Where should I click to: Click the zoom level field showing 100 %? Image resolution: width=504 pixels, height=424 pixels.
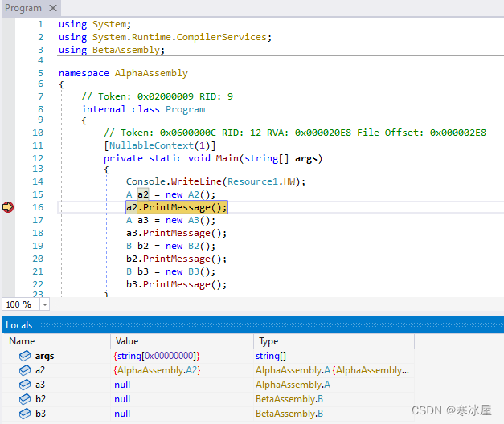(21, 304)
